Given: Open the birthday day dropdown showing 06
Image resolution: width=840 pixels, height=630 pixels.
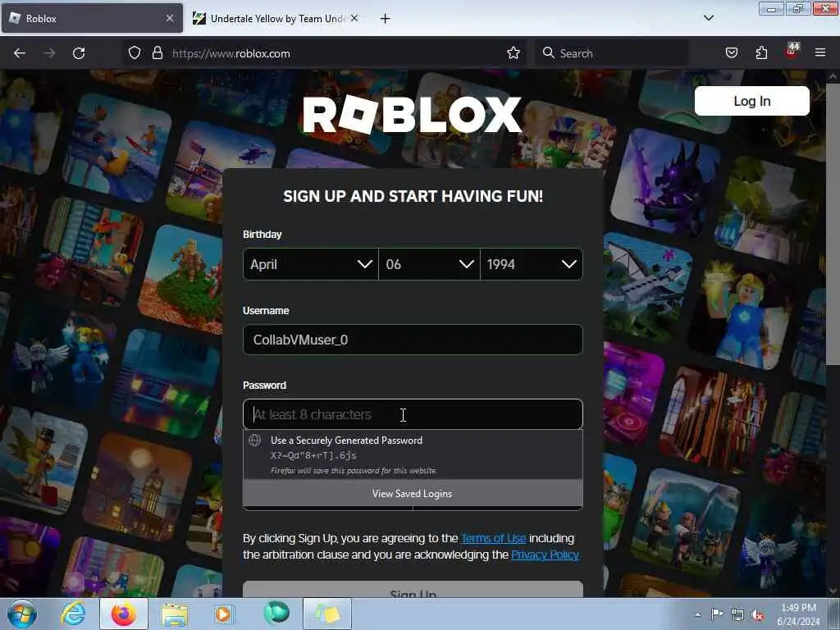Looking at the screenshot, I should (429, 264).
